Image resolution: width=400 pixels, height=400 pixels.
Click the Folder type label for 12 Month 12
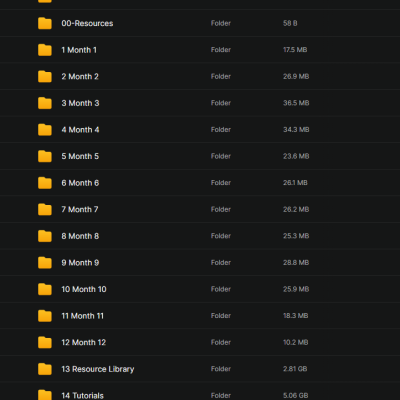[x=221, y=342]
